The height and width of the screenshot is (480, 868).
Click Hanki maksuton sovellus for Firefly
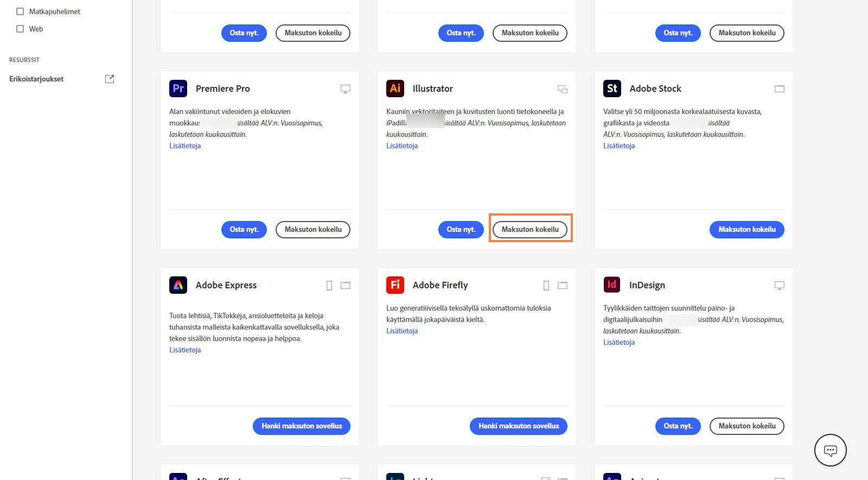coord(519,426)
